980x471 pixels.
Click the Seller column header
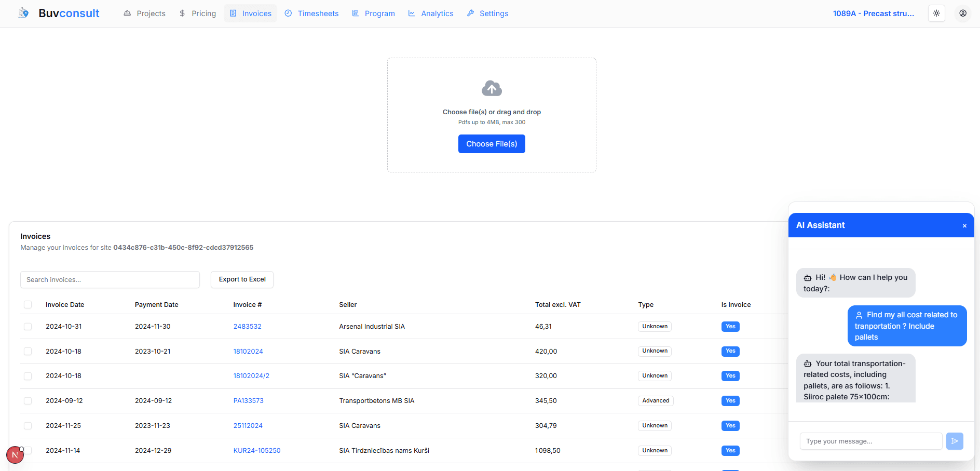pyautogui.click(x=348, y=305)
